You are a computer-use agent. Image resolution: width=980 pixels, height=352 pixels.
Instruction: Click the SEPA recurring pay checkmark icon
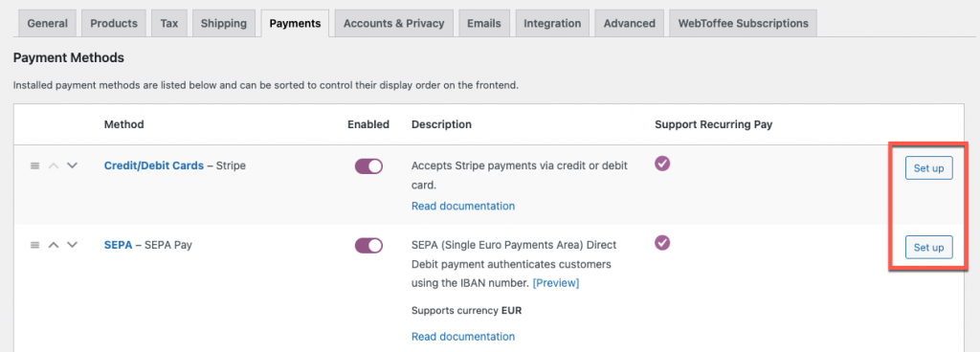(x=662, y=243)
